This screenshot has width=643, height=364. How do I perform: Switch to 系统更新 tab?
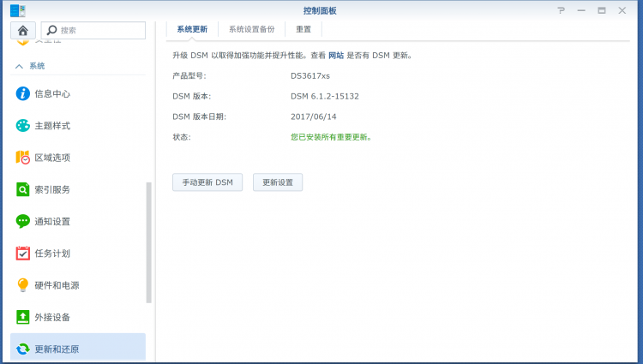click(192, 29)
